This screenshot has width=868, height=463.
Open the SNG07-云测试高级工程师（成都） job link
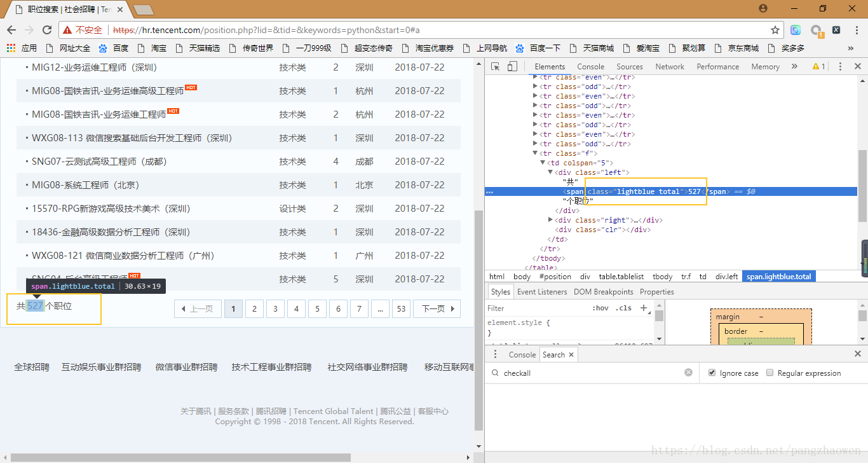99,162
